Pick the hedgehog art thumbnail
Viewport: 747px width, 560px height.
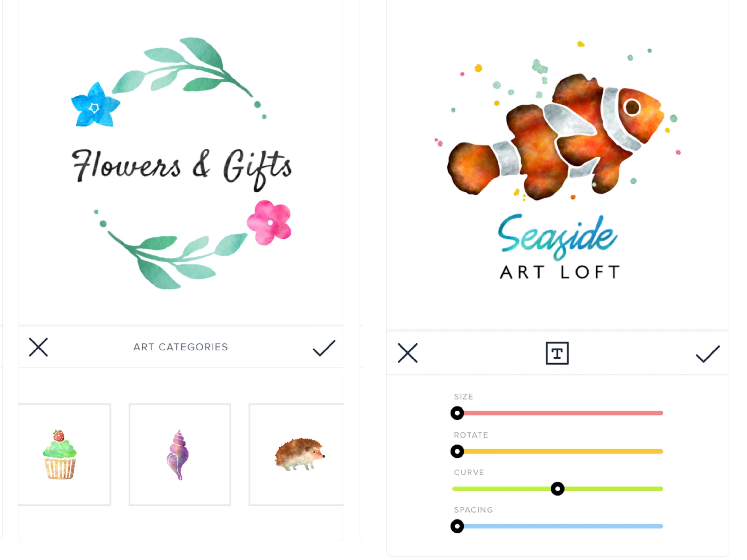pos(296,454)
